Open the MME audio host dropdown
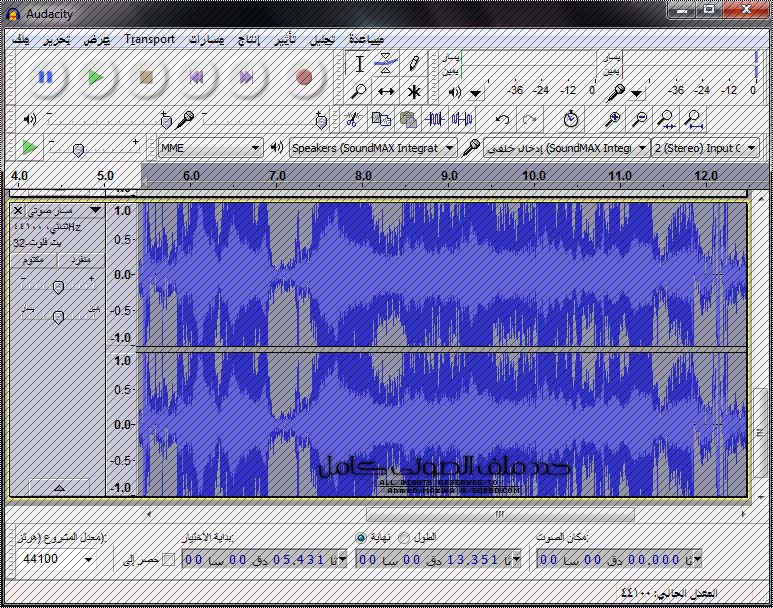773x608 pixels. 210,148
